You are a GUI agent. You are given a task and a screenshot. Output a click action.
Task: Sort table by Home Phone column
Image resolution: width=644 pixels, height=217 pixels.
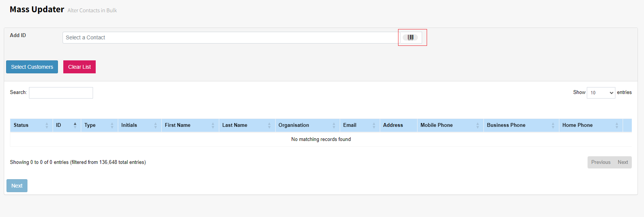click(x=591, y=125)
